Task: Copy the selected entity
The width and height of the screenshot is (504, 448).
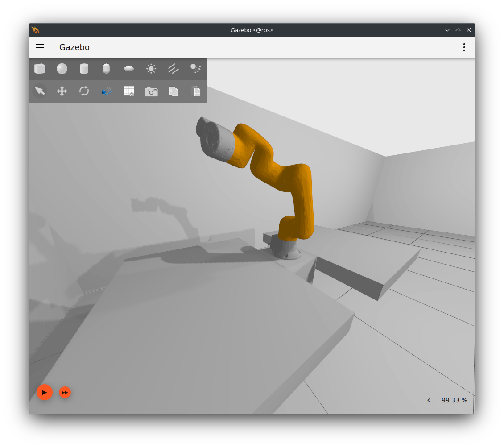Action: [x=174, y=91]
